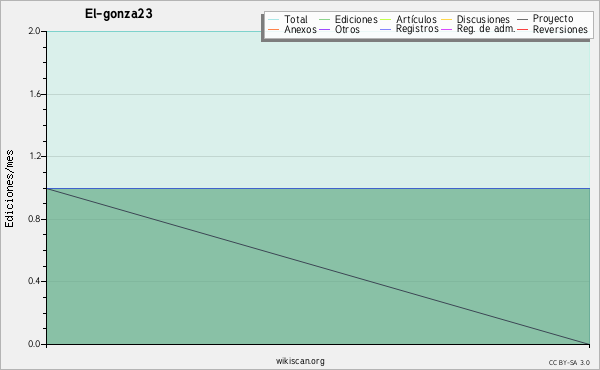600x370 pixels.
Task: Click the Discusiones legend label
Action: [483, 19]
